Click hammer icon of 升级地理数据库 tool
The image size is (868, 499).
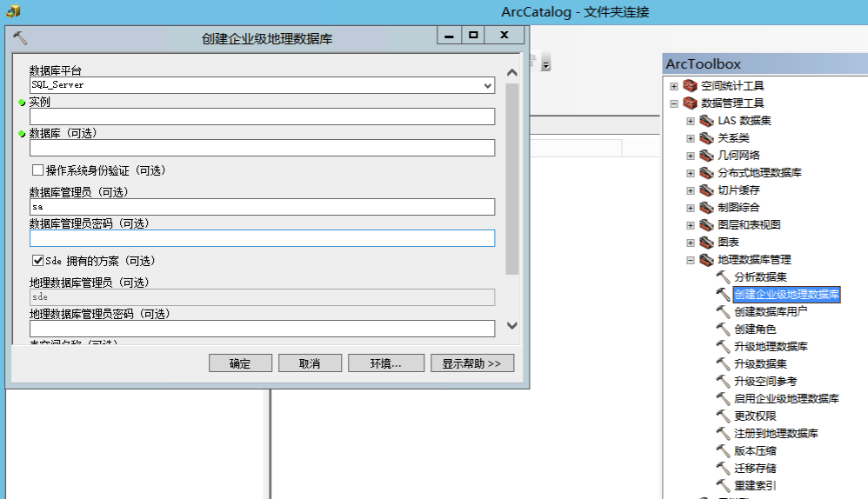[x=723, y=346]
